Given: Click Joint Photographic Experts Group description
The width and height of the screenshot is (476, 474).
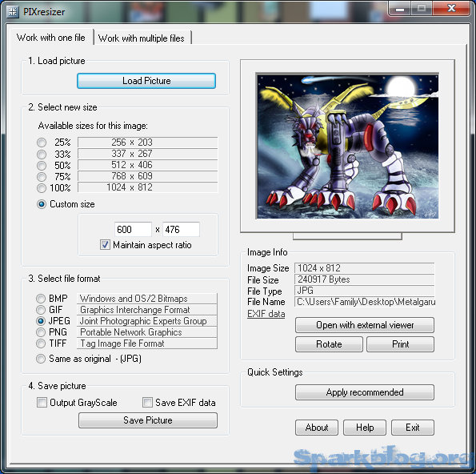Looking at the screenshot, I should pos(147,321).
